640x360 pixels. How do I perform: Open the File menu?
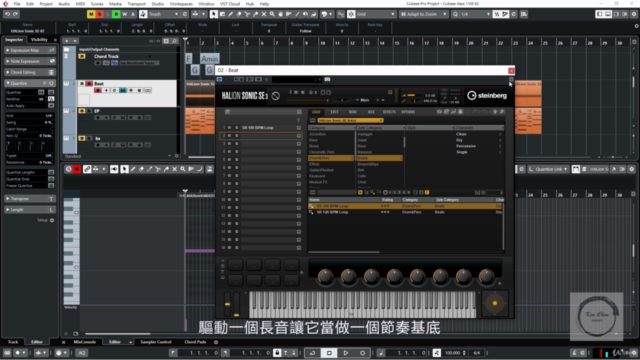click(17, 4)
